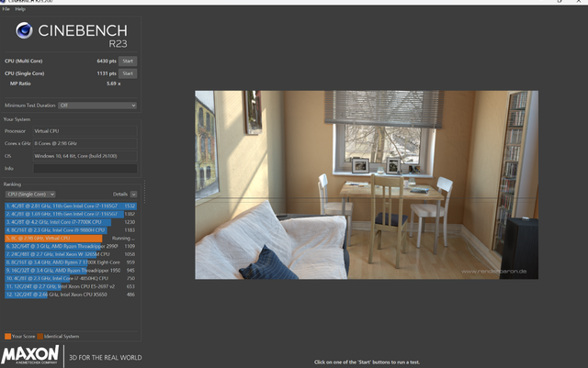The image size is (588, 368).
Task: Click the score 1532 in row 1
Action: tap(130, 206)
